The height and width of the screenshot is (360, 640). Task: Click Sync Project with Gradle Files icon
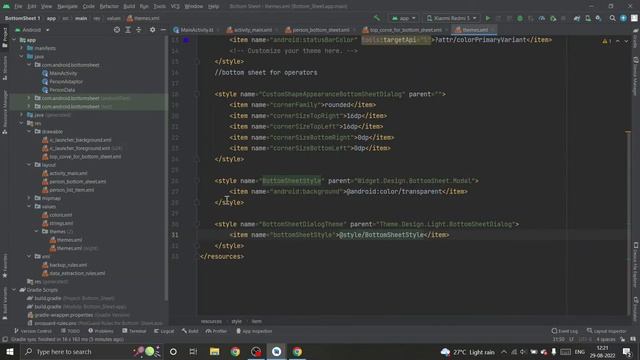click(577, 18)
